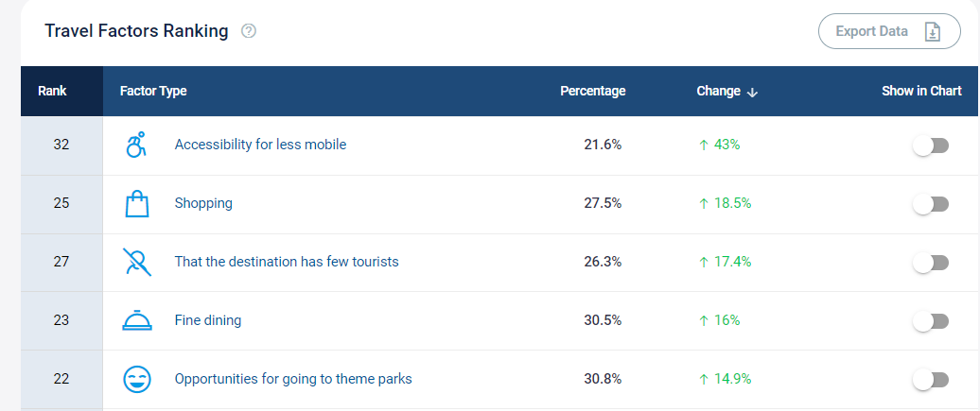
Task: Turn on chart toggle for Fine dining
Action: coord(931,321)
